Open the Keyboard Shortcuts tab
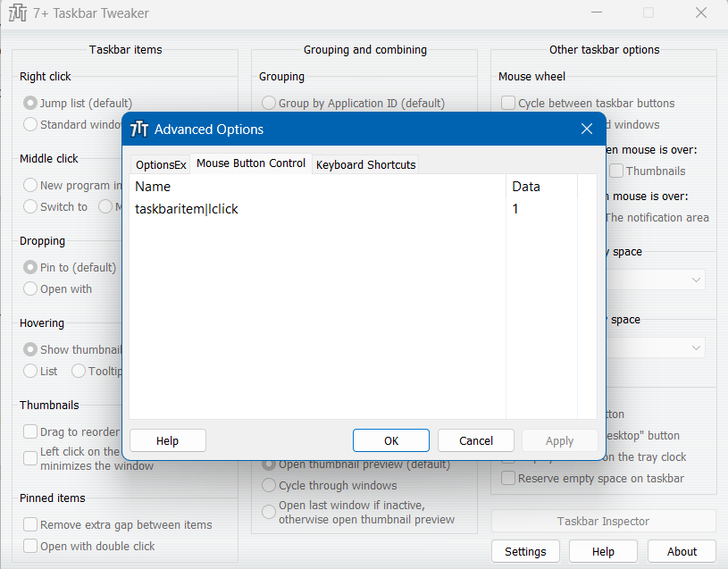728x569 pixels. 365,164
